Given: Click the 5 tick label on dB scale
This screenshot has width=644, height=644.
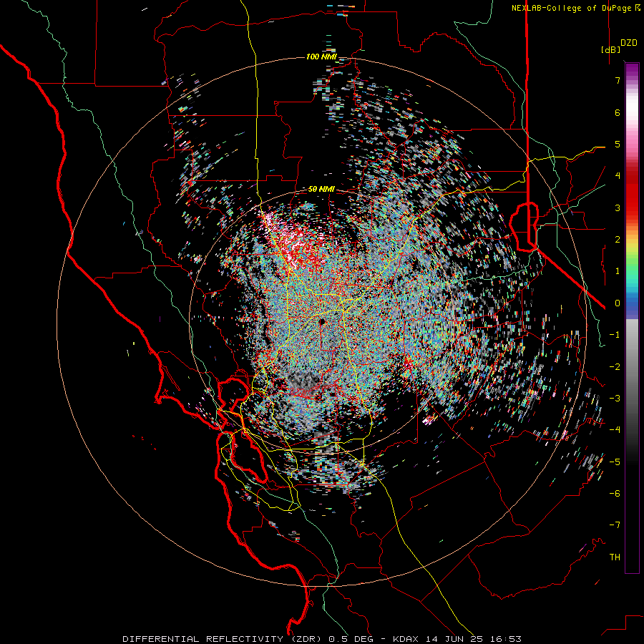Looking at the screenshot, I should click(618, 144).
